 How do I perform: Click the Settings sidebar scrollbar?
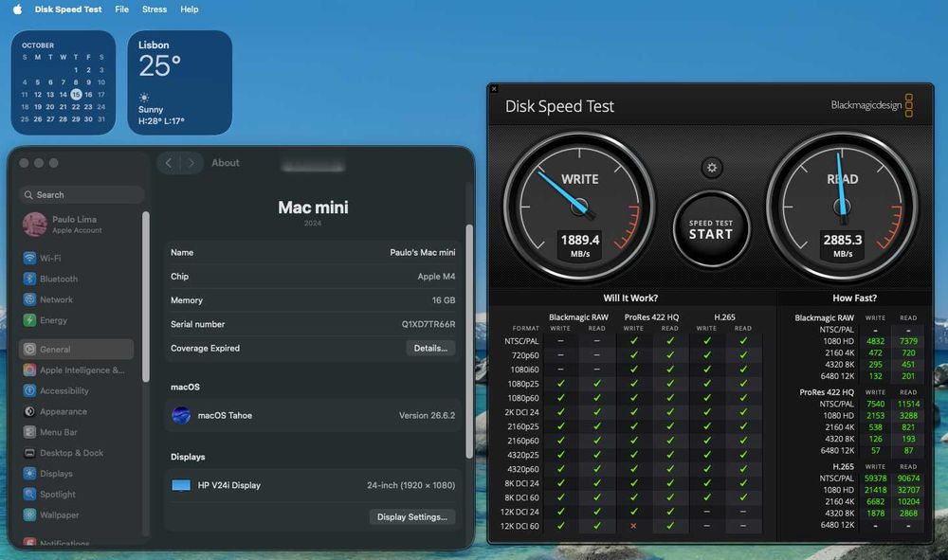click(x=145, y=297)
